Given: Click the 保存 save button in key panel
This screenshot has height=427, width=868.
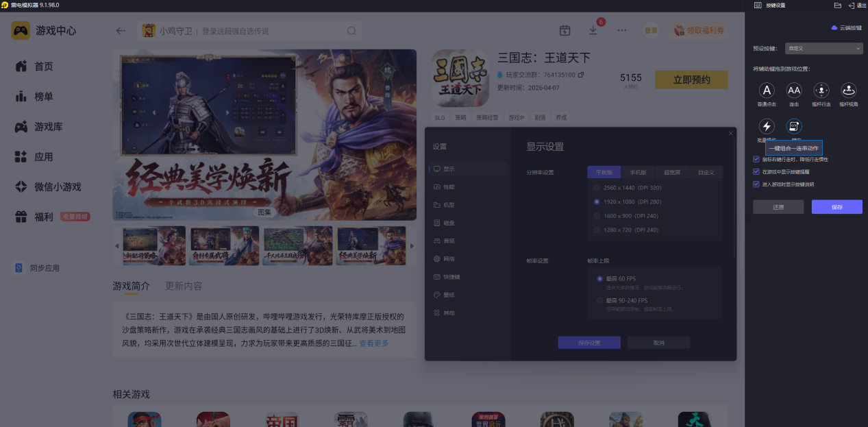Looking at the screenshot, I should (x=836, y=207).
